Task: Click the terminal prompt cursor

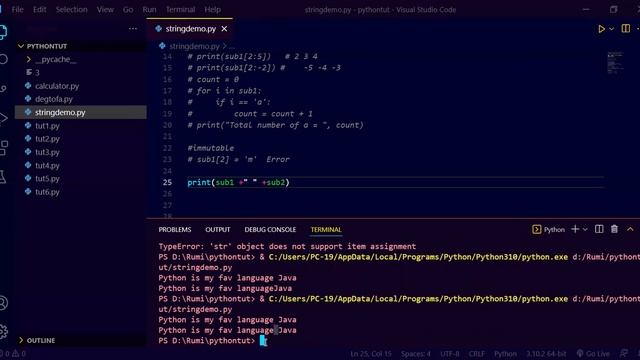Action: tap(263, 341)
